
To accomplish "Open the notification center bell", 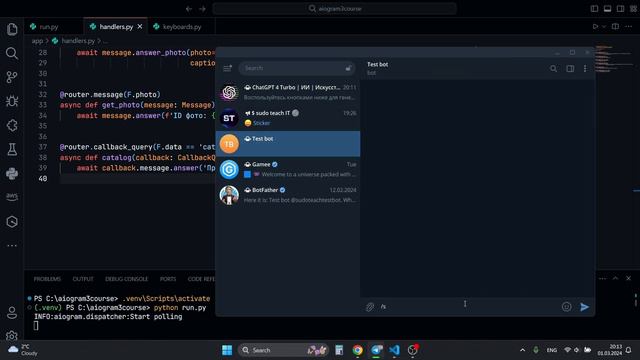I will point(629,350).
